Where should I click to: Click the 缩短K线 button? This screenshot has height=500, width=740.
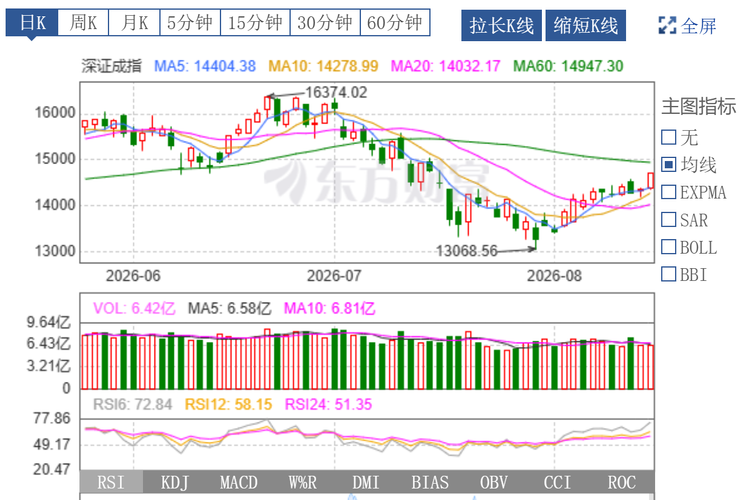[x=586, y=25]
